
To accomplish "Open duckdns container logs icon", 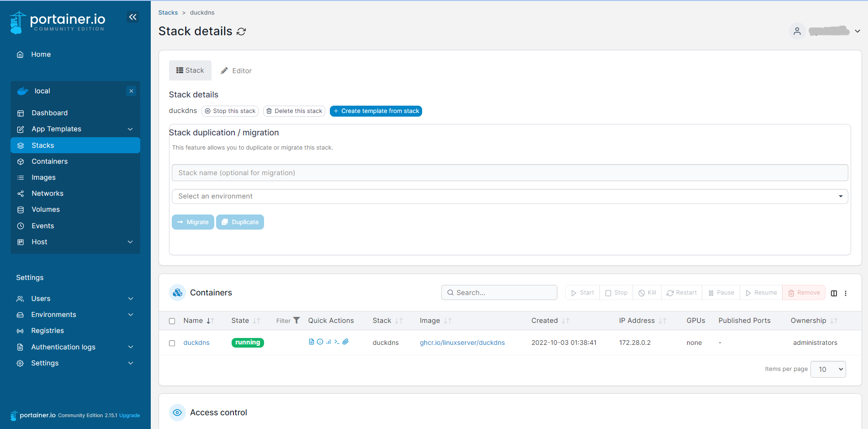I will [x=312, y=342].
